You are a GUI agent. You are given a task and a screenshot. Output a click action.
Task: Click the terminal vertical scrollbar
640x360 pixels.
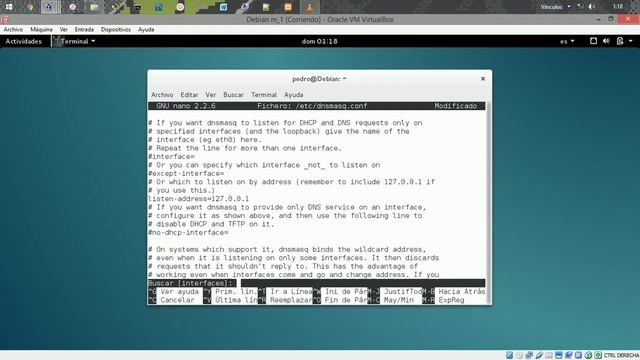click(489, 203)
